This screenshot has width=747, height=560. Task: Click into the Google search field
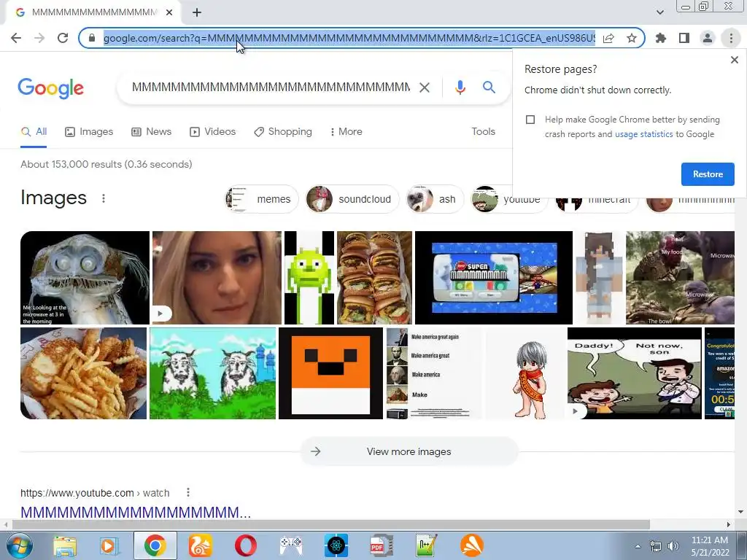[x=271, y=87]
